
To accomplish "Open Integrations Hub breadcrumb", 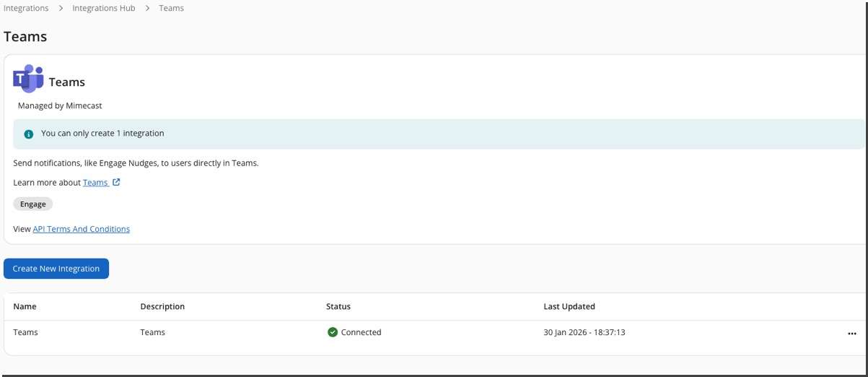I will coord(104,8).
